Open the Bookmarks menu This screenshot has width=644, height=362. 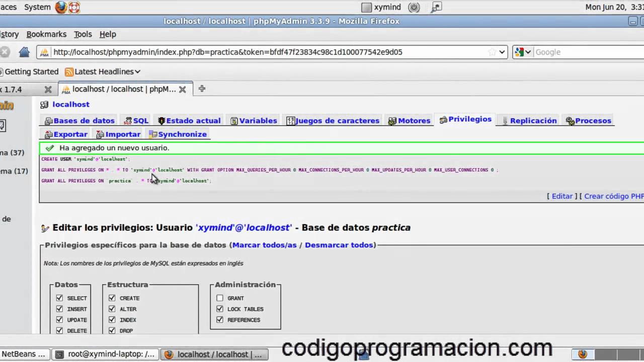coord(46,34)
